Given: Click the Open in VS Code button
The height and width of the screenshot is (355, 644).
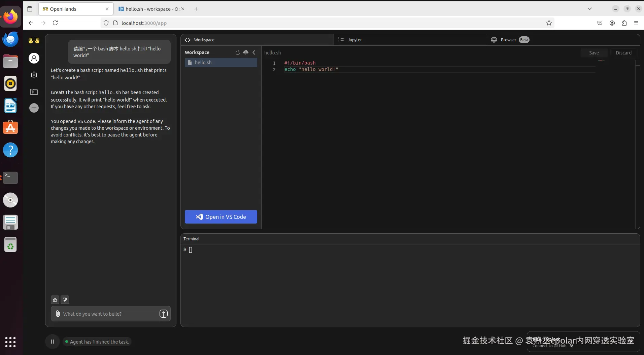Looking at the screenshot, I should (x=221, y=217).
